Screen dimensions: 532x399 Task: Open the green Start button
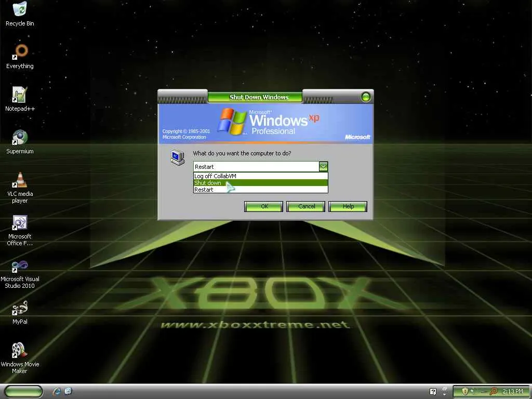(24, 391)
